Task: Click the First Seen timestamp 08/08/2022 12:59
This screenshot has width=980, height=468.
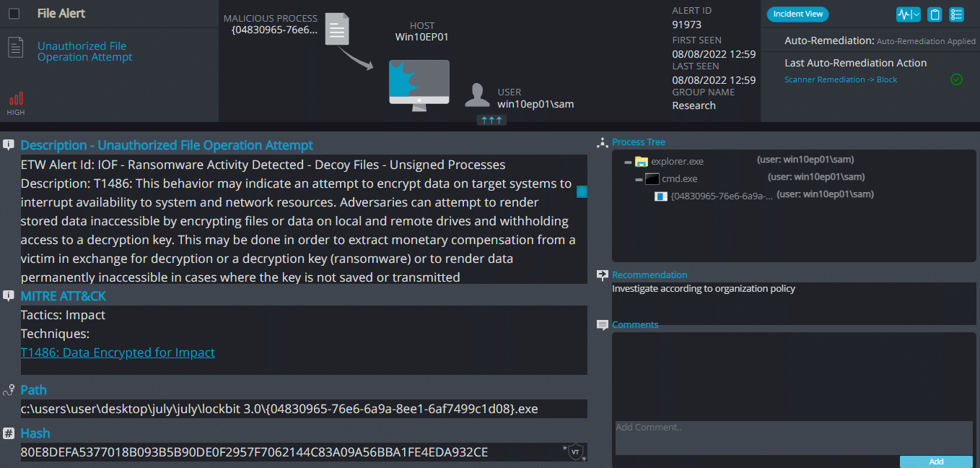Action: pos(714,54)
